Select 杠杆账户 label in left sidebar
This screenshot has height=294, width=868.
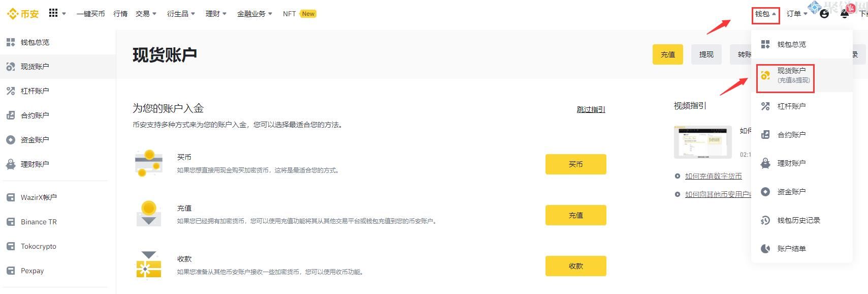click(35, 91)
